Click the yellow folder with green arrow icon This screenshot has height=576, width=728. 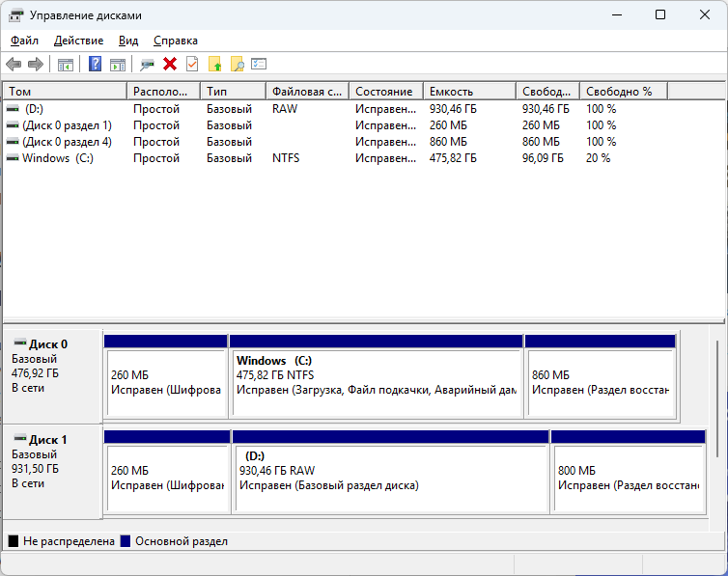tap(215, 64)
